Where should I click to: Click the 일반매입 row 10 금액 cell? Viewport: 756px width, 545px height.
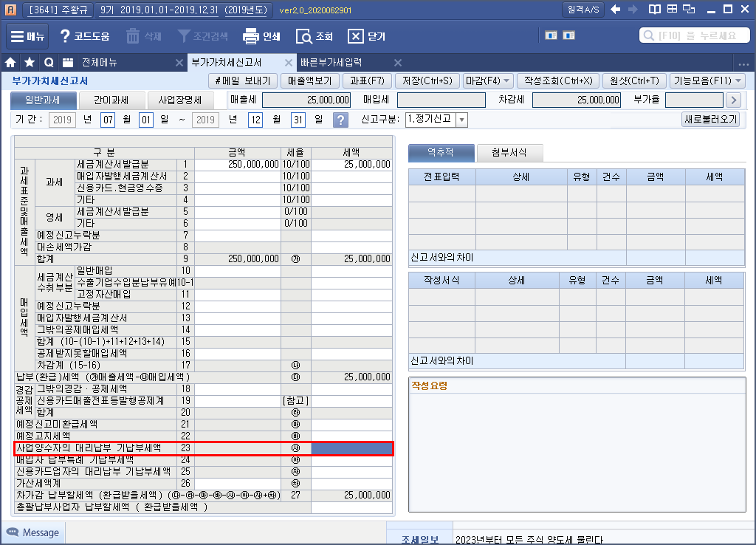tap(237, 271)
